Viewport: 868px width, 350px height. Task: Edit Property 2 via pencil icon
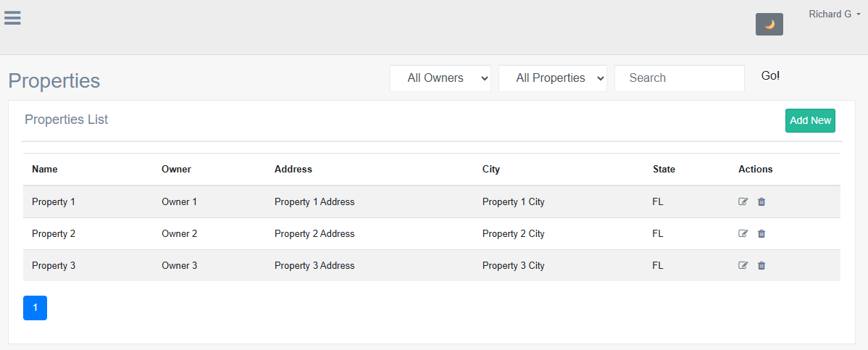743,234
